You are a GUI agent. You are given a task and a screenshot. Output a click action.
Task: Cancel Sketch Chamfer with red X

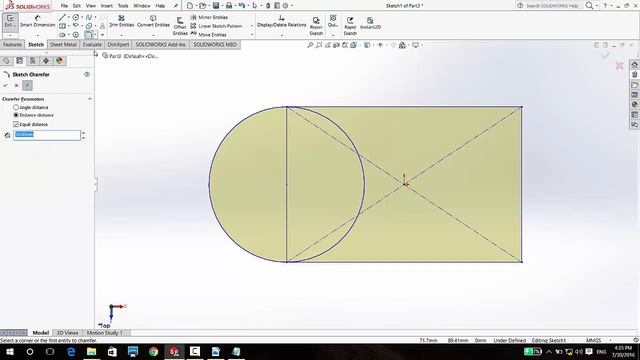click(16, 85)
